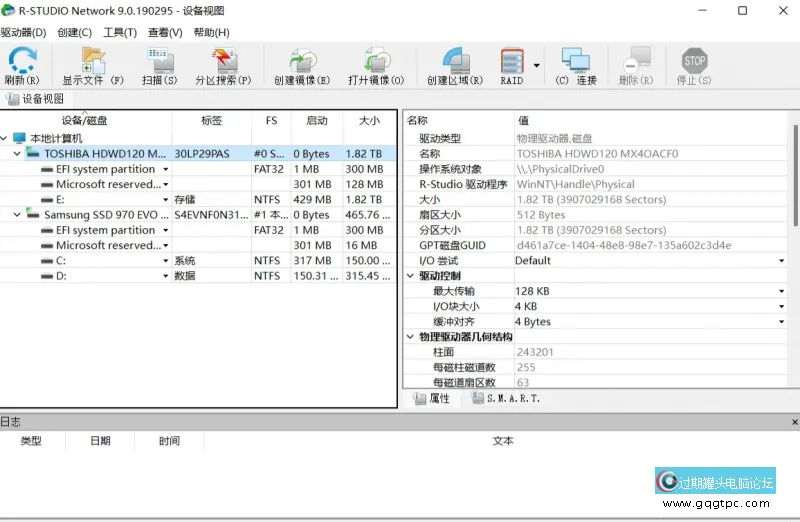The image size is (800, 522).
Task: Click the properties panel vertical scrollbar
Action: [795, 175]
